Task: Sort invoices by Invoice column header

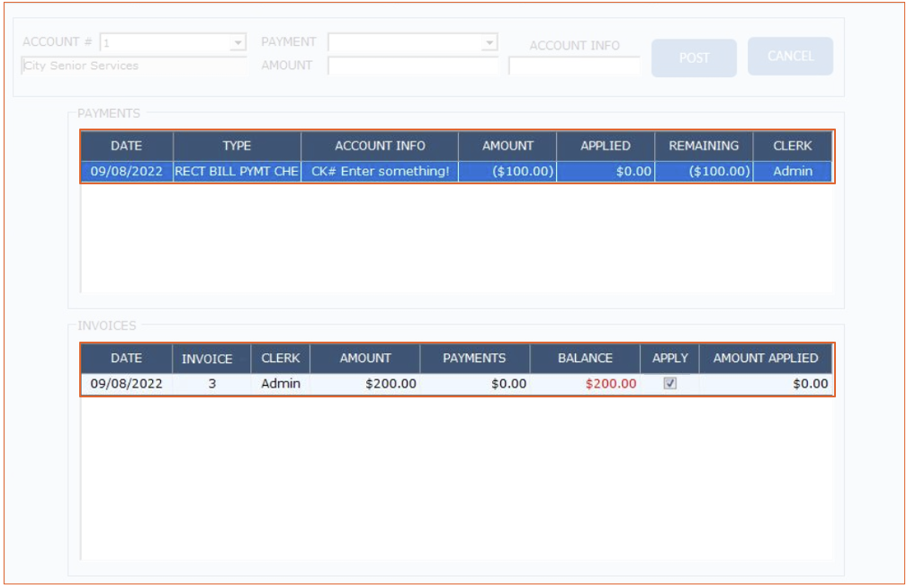Action: pos(207,358)
